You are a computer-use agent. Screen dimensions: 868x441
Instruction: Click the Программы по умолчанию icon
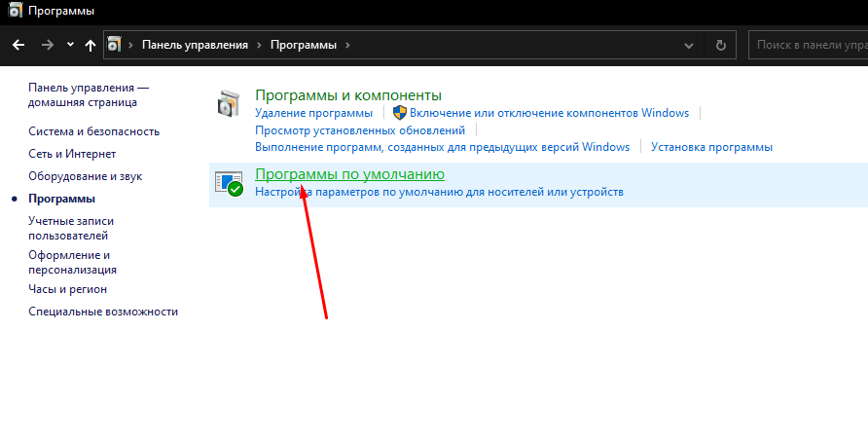pyautogui.click(x=228, y=183)
